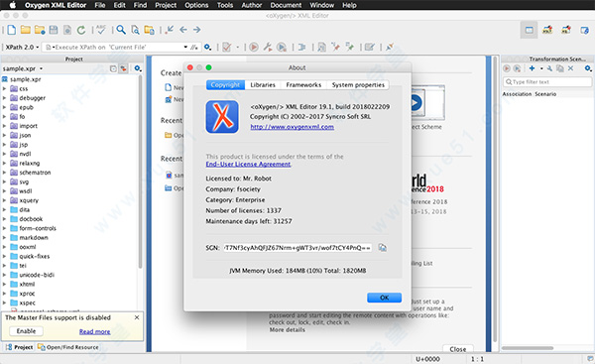Apply transformation scenario play icon in toolbar

(x=254, y=47)
